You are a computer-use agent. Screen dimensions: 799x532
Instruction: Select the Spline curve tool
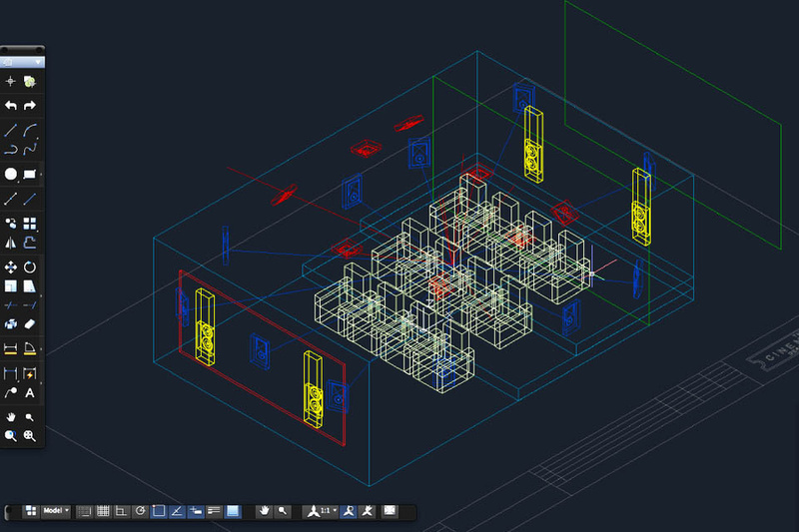click(30, 149)
